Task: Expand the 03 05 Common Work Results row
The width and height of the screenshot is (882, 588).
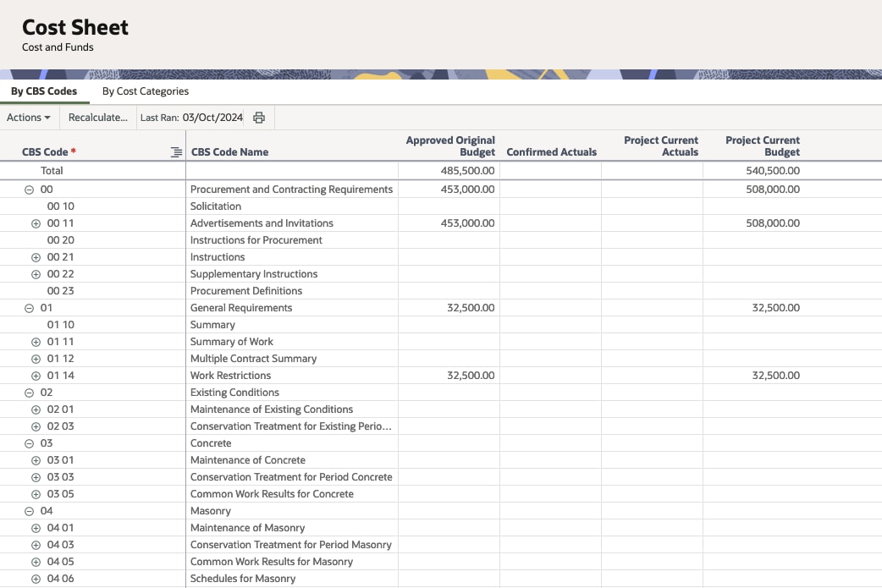Action: [x=36, y=494]
